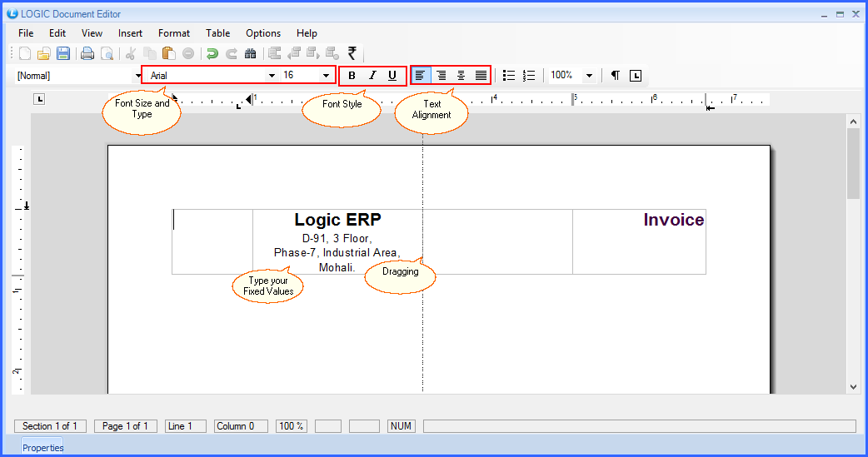Open the File menu
The width and height of the screenshot is (868, 457).
click(26, 33)
